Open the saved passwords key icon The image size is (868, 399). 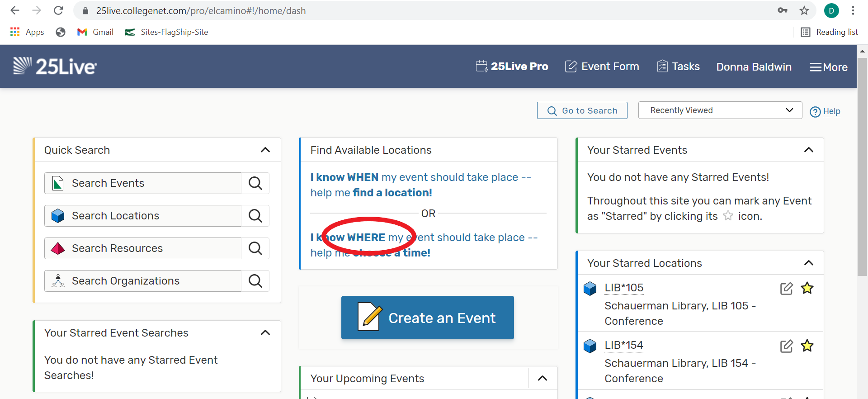click(x=783, y=10)
